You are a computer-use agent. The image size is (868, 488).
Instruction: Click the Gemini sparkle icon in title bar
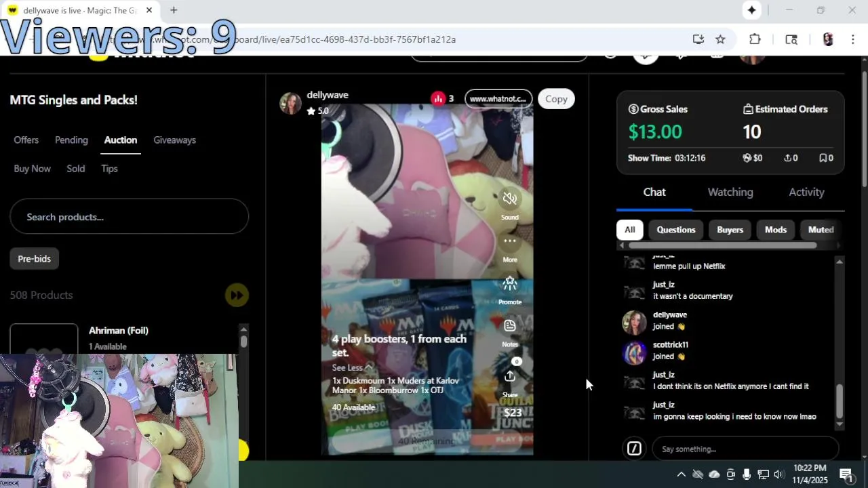(751, 10)
